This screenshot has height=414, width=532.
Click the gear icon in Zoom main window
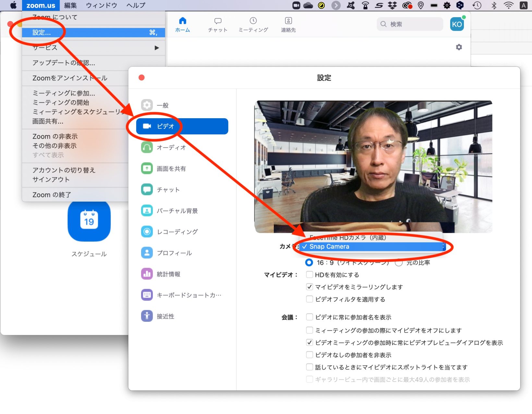[x=459, y=47]
